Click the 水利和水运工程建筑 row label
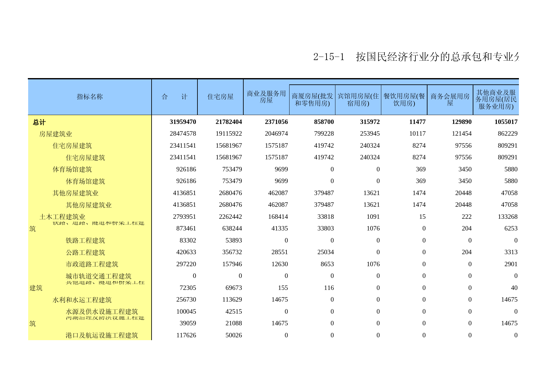Screen dimensions: 555x392 pos(82,300)
